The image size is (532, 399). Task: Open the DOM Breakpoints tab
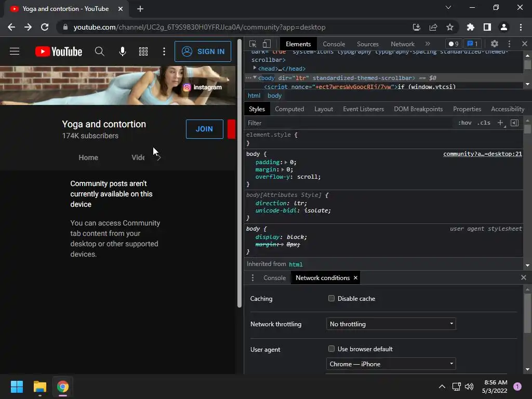(418, 109)
